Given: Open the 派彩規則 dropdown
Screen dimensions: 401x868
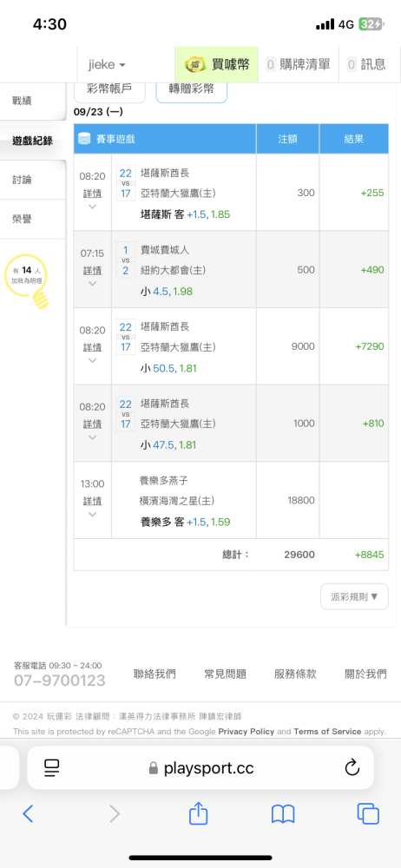Looking at the screenshot, I should (x=354, y=597).
